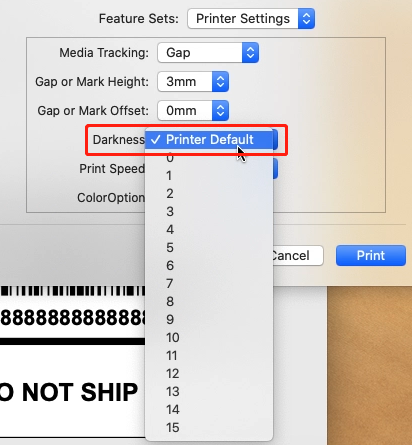The width and height of the screenshot is (412, 445).
Task: Choose darkness value 5
Action: point(209,248)
